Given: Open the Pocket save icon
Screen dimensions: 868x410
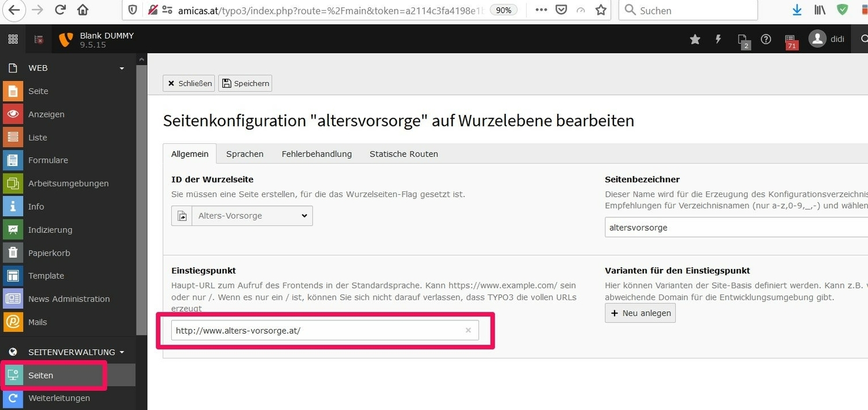Looking at the screenshot, I should pos(561,10).
